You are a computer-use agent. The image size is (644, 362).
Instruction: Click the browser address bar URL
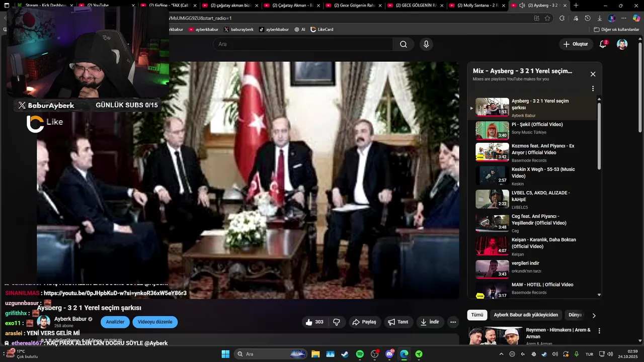201,18
